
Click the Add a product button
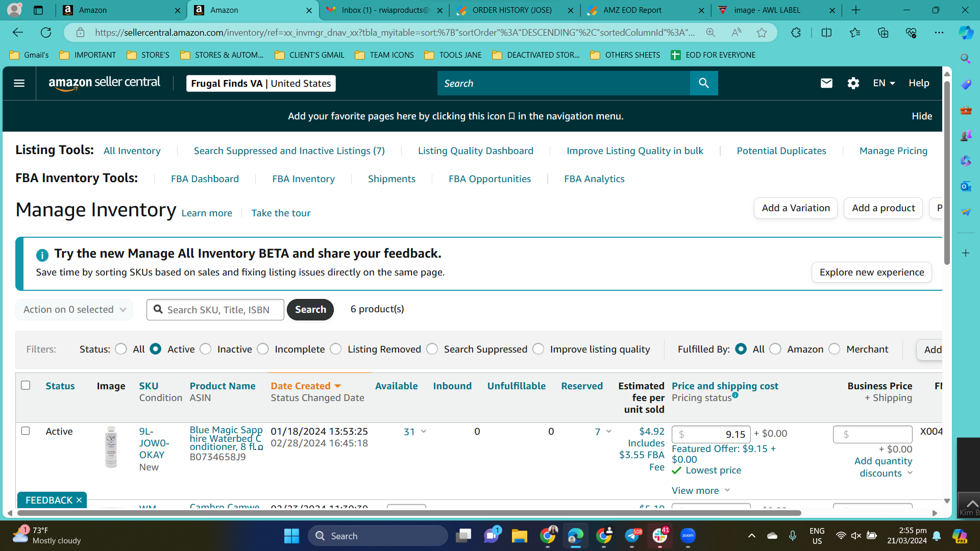coord(883,208)
